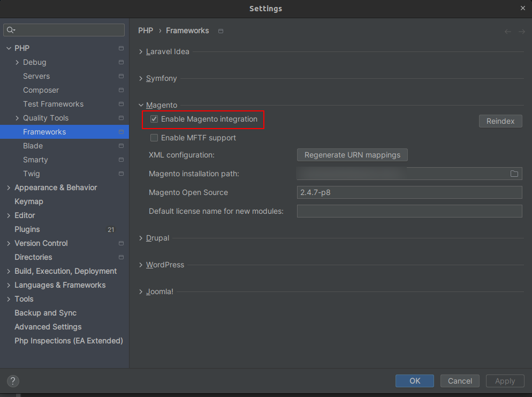Screen dimensions: 532x397
Task: Click the folder browse icon for installation path
Action: click(514, 174)
